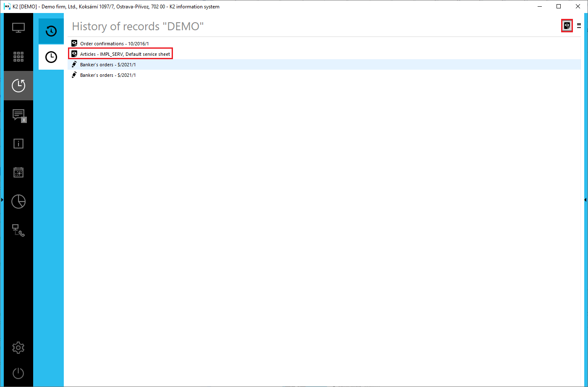
Task: Select the history clock icon in the black sidebar
Action: 18,86
